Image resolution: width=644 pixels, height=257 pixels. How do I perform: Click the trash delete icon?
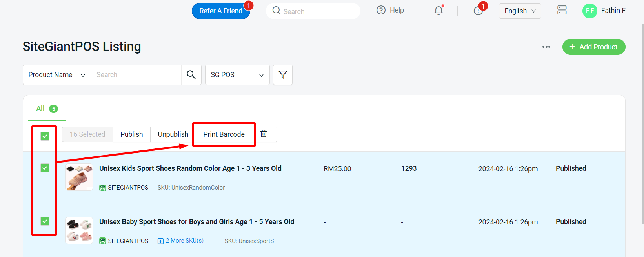[264, 134]
